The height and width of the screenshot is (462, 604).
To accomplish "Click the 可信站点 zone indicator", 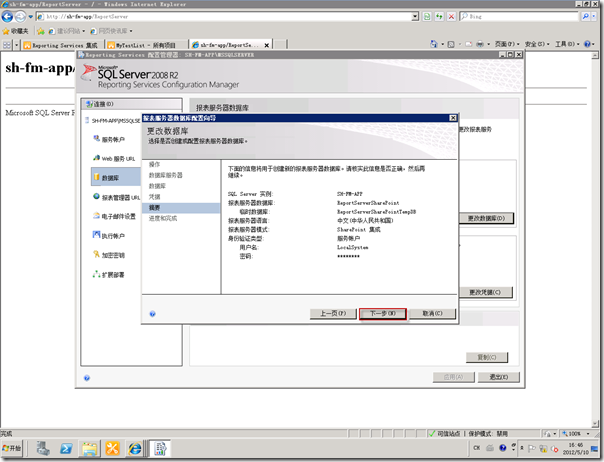I will point(445,433).
